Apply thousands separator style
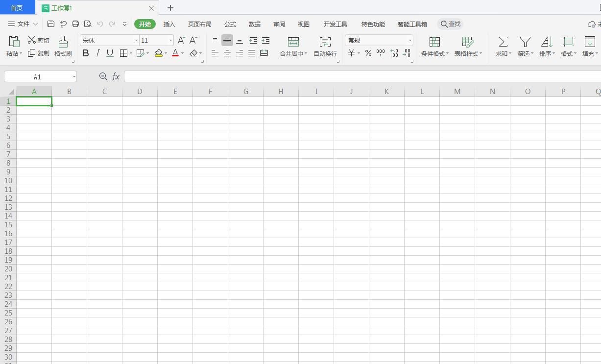Image resolution: width=601 pixels, height=364 pixels. [x=381, y=53]
